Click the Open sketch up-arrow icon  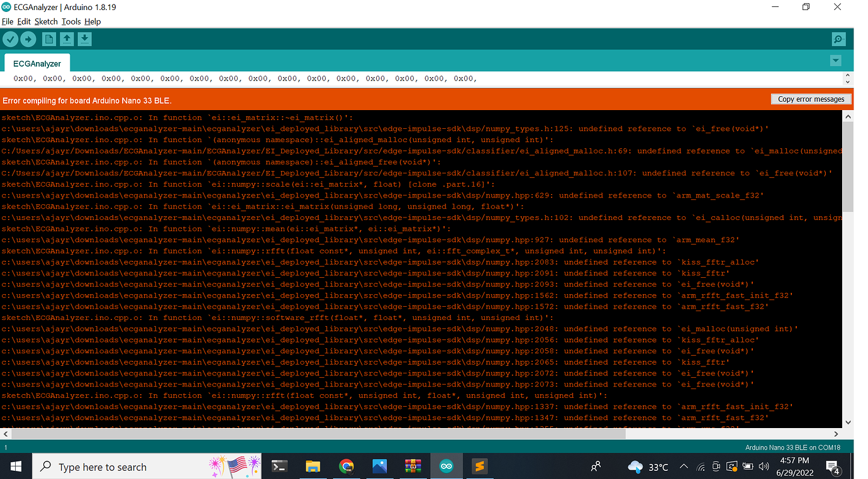(x=67, y=40)
